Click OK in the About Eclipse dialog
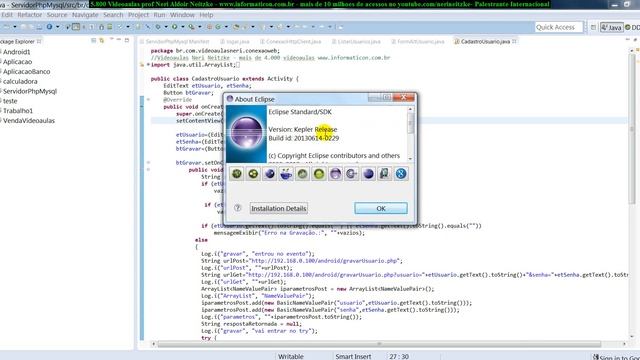 [x=381, y=208]
